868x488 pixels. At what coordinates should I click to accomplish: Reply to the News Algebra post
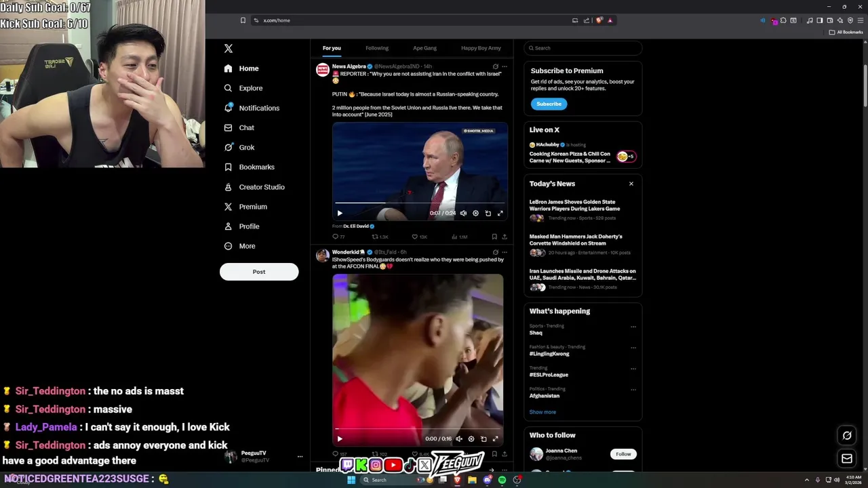(338, 237)
